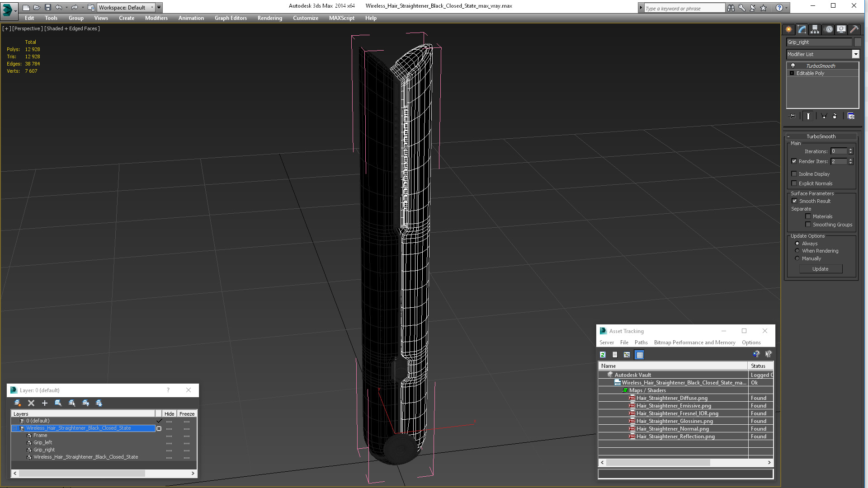This screenshot has height=488, width=868.
Task: Click Add Selected Objects plus icon
Action: (45, 403)
